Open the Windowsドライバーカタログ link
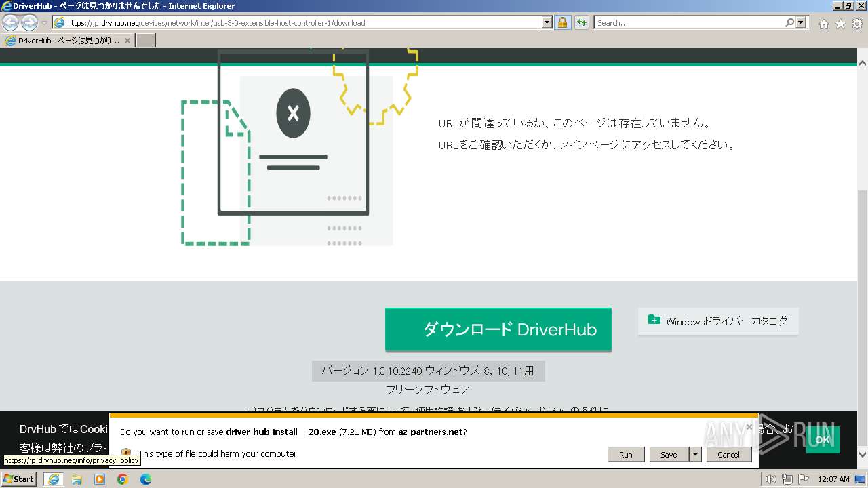The width and height of the screenshot is (868, 488). tap(718, 321)
